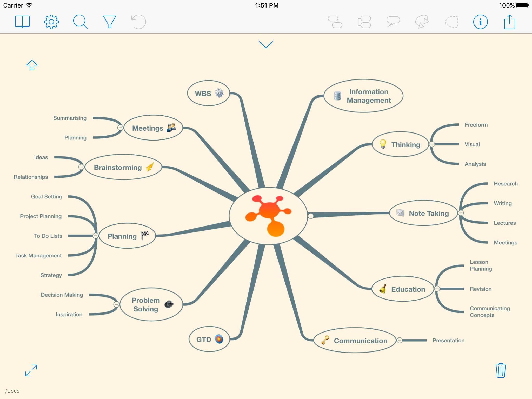This screenshot has width=532, height=399.
Task: Select the Information Management node
Action: click(x=364, y=96)
